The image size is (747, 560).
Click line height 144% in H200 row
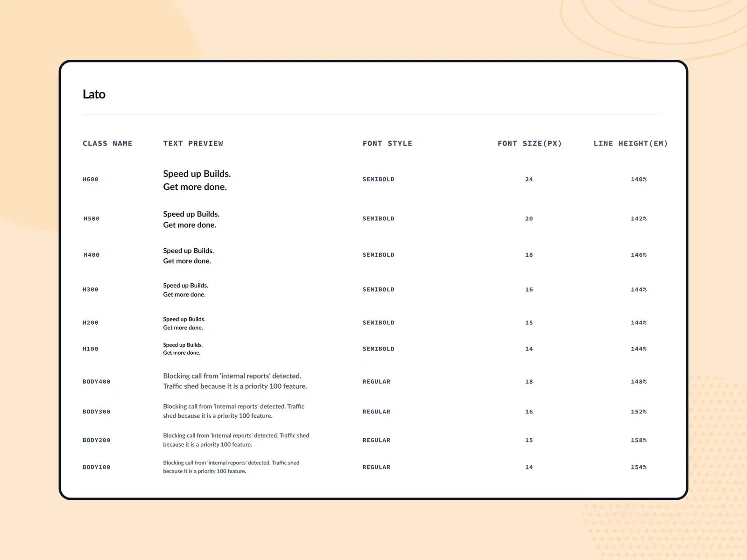pos(639,322)
